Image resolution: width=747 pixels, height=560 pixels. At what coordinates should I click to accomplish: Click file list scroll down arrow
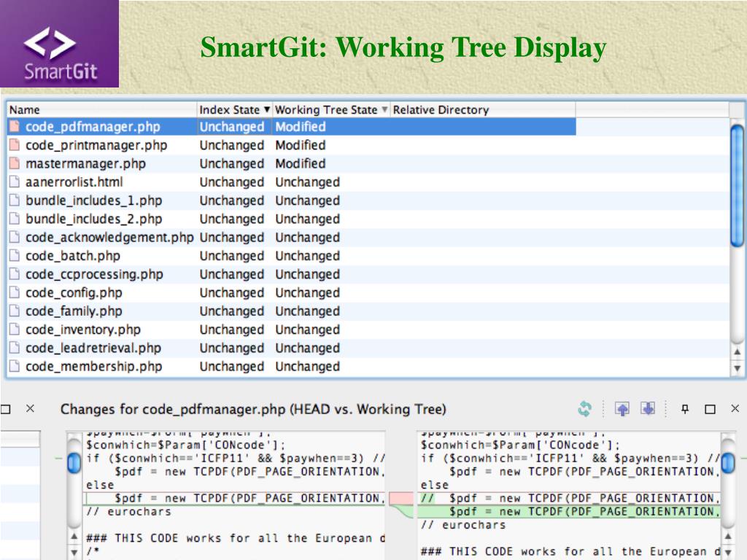pos(737,368)
